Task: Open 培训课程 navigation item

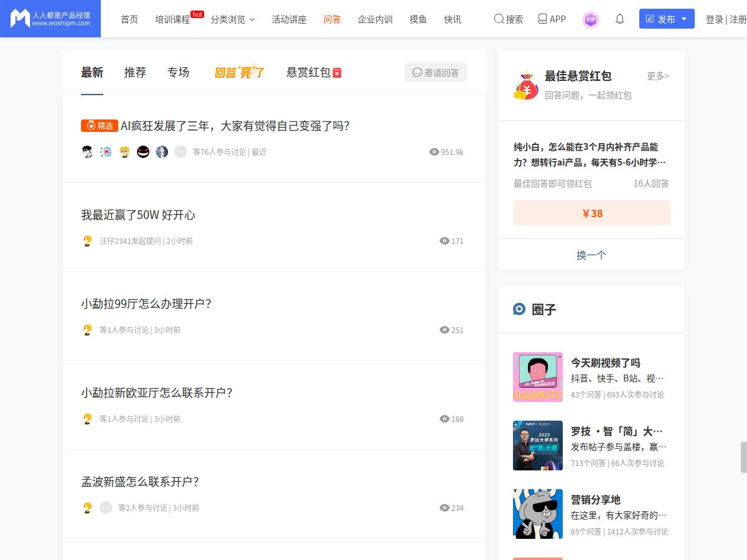Action: [172, 19]
